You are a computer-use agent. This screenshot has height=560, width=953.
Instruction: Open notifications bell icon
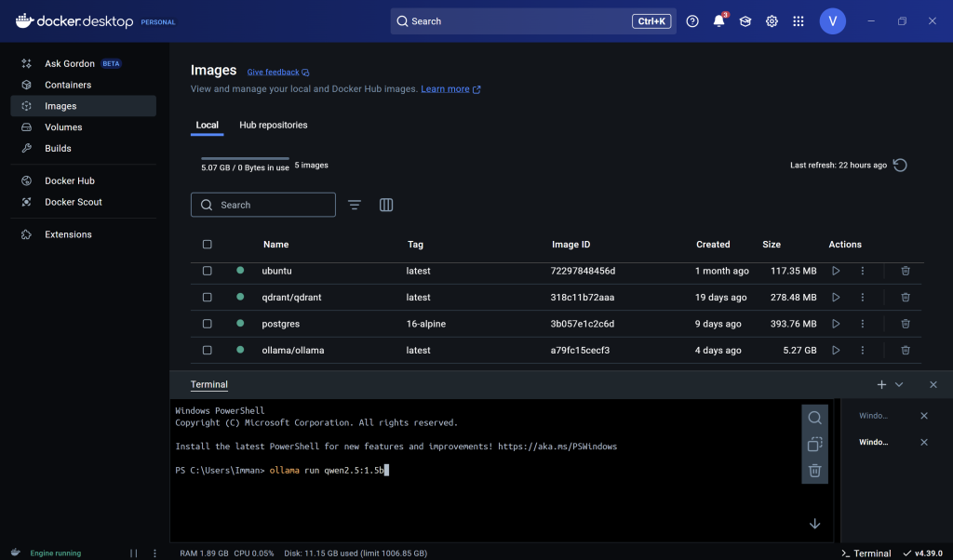719,21
